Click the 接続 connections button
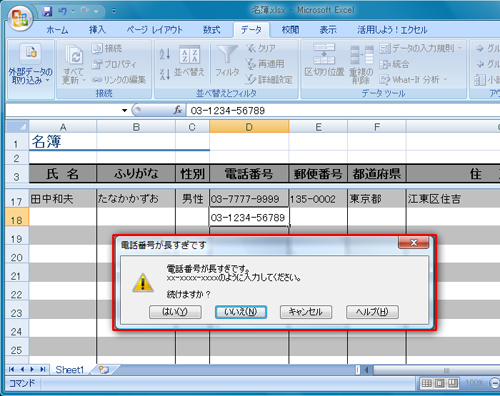This screenshot has height=396, width=500. [x=107, y=49]
